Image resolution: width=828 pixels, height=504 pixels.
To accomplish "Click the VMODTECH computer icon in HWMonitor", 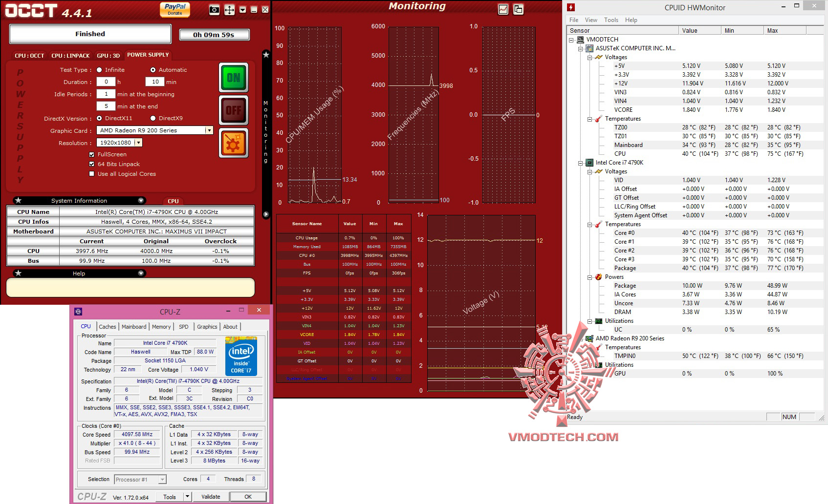I will (x=580, y=40).
